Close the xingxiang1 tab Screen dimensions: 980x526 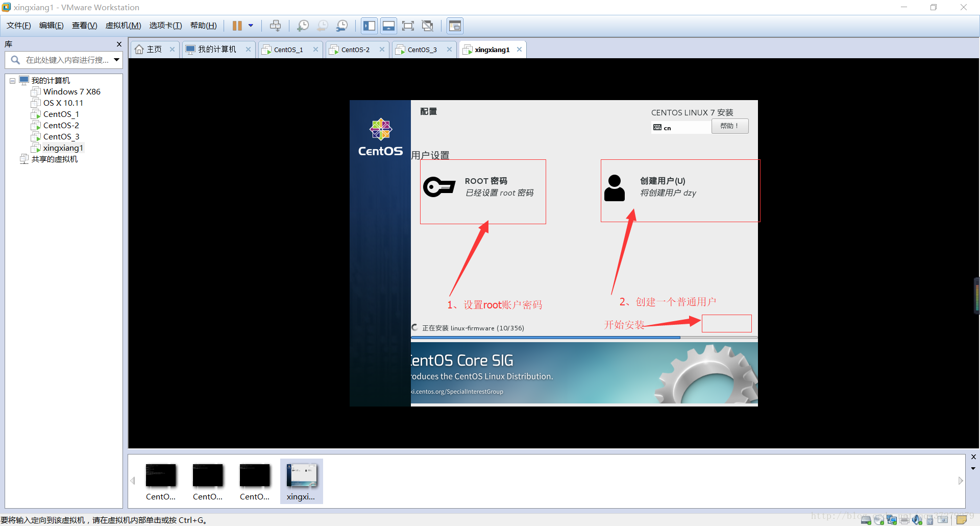[x=519, y=50]
